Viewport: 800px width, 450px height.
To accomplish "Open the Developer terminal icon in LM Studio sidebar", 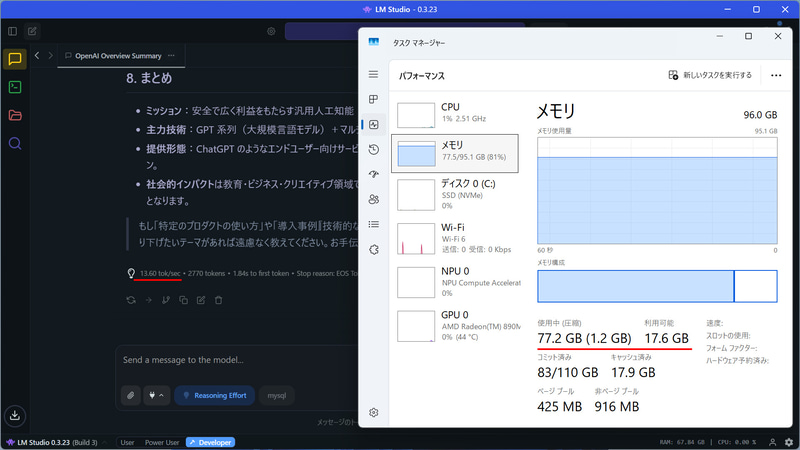I will [x=15, y=87].
